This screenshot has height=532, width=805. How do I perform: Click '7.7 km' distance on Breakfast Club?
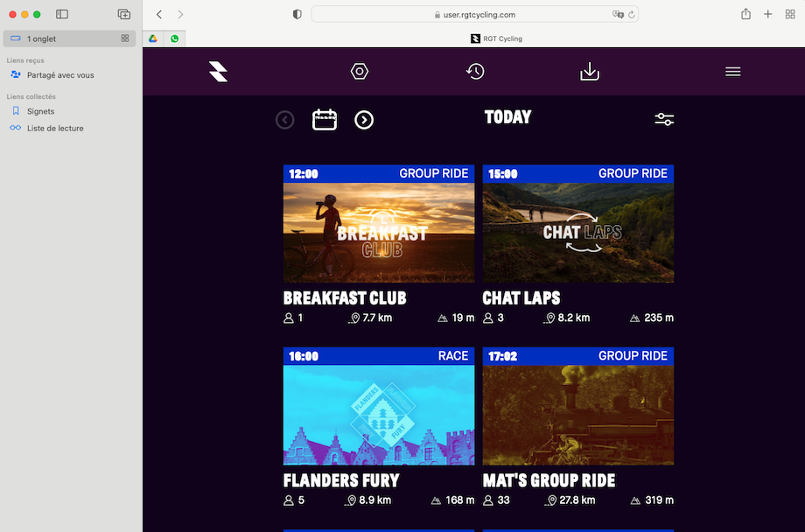pyautogui.click(x=377, y=318)
